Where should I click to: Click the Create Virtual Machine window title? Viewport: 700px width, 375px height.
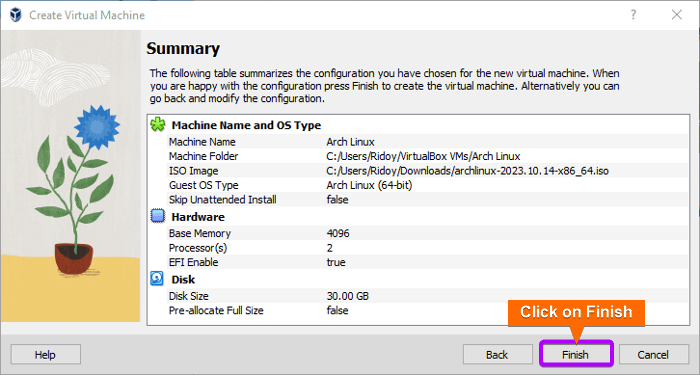pos(87,15)
